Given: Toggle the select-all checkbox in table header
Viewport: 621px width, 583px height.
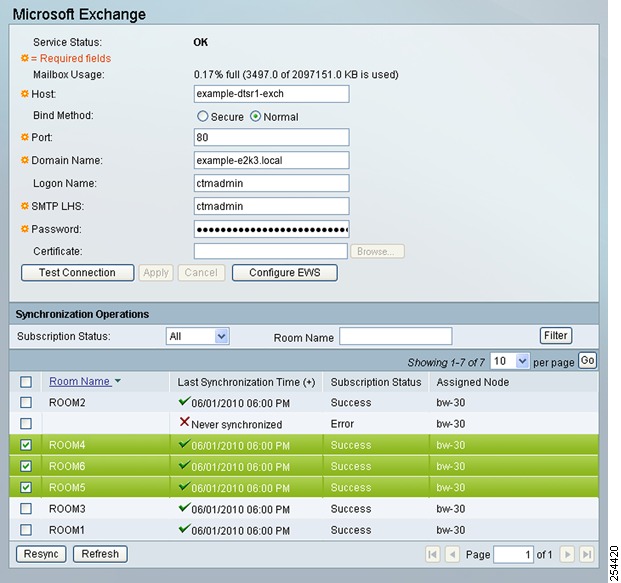Looking at the screenshot, I should click(x=26, y=382).
